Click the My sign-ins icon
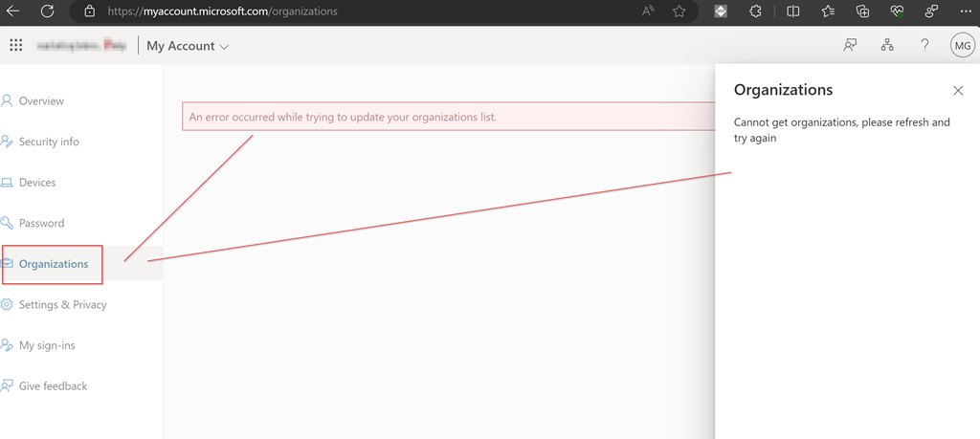The width and height of the screenshot is (980, 439). coord(7,345)
